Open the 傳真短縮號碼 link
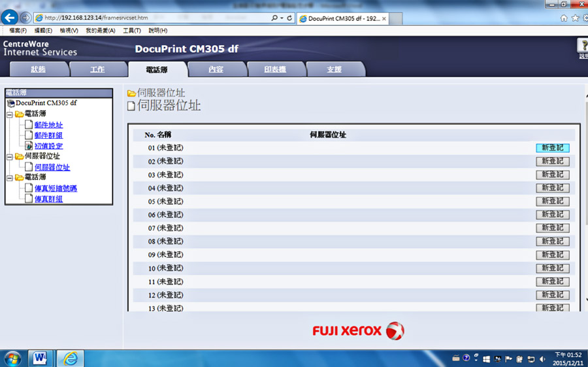 (56, 188)
